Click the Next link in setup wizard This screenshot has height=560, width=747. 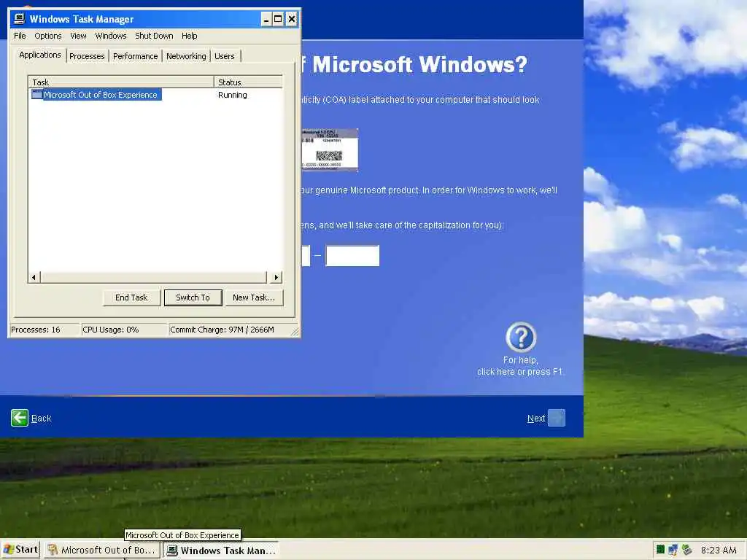536,419
